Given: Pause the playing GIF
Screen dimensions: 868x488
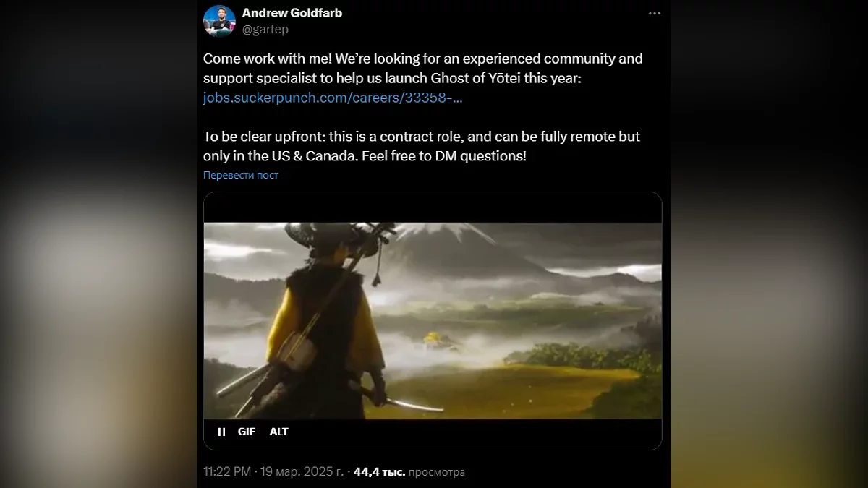Looking at the screenshot, I should pos(221,432).
